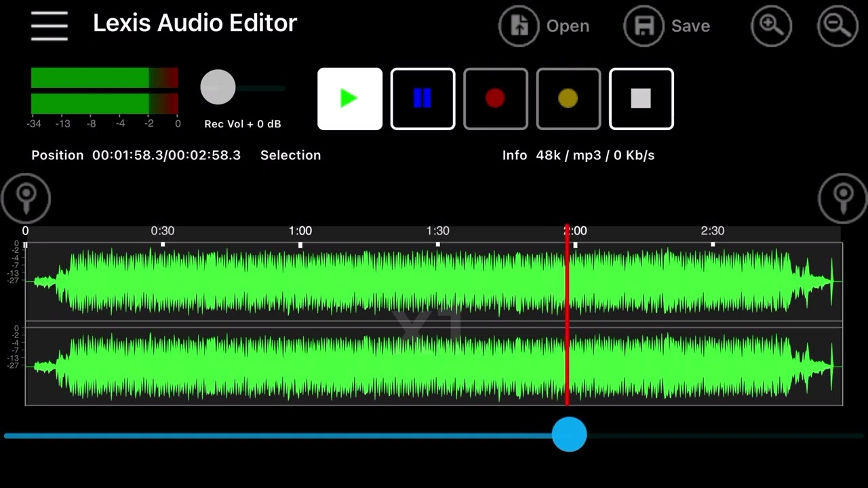
Task: Start recording with the red Record button
Action: (x=496, y=99)
